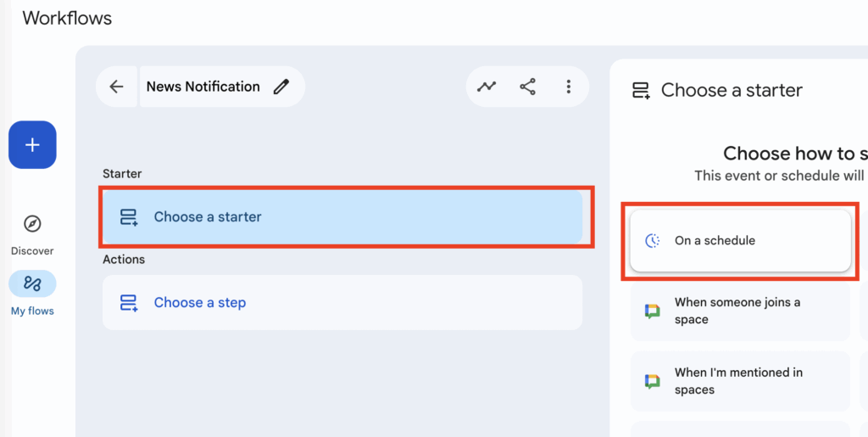This screenshot has height=437, width=868.
Task: Click the News Notification flow title
Action: pos(203,87)
